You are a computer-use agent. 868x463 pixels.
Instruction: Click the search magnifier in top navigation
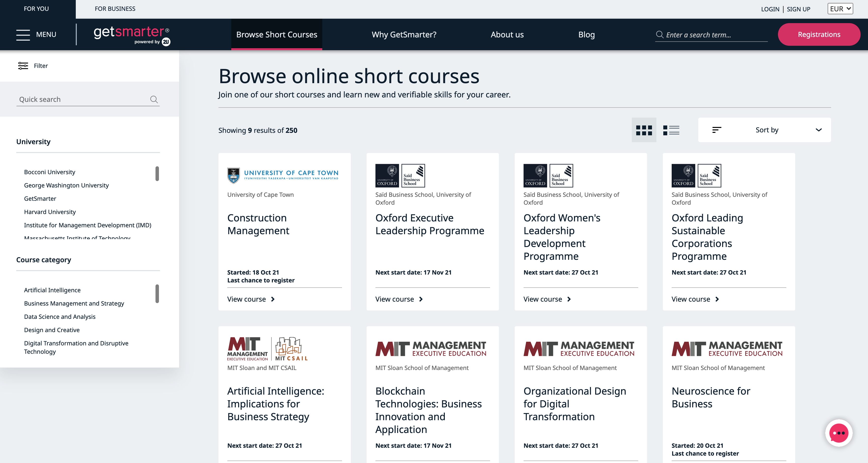tap(659, 34)
